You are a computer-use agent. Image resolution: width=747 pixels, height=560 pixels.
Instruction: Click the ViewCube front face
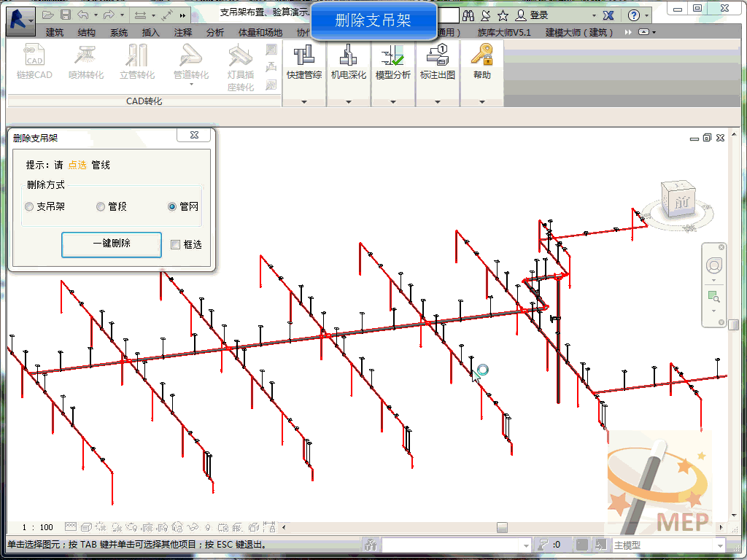tap(681, 202)
